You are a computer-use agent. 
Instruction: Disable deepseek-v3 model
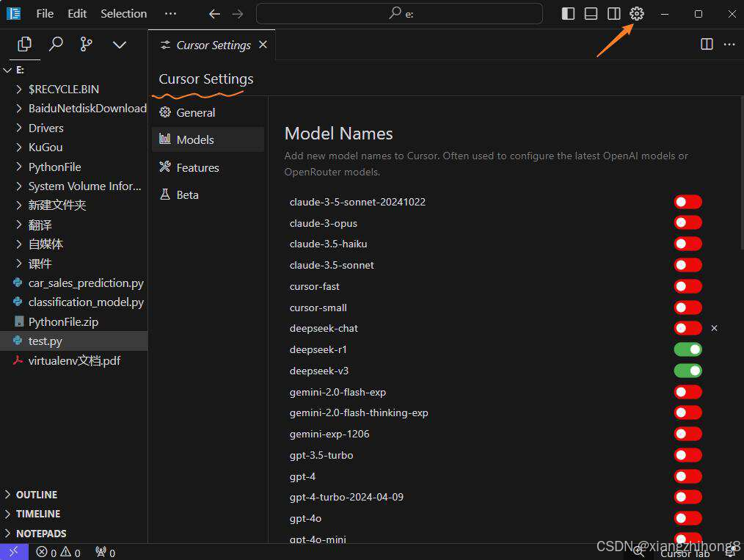coord(688,371)
